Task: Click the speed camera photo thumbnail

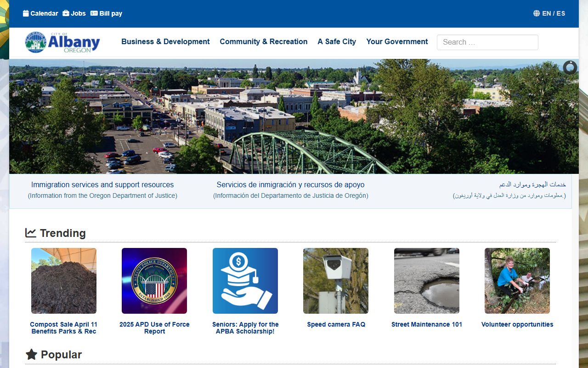Action: click(336, 281)
